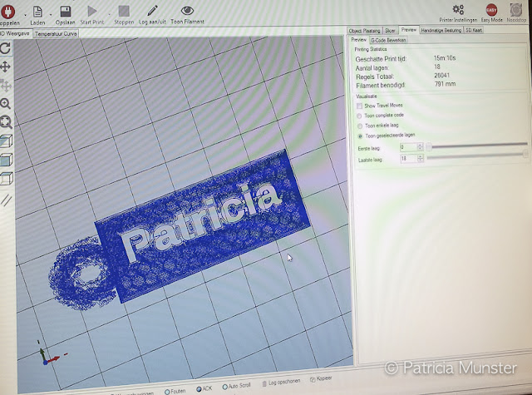Switch to G-Code Bewerken sub-tab
Viewport: 532px width, 395px height.
[388, 40]
